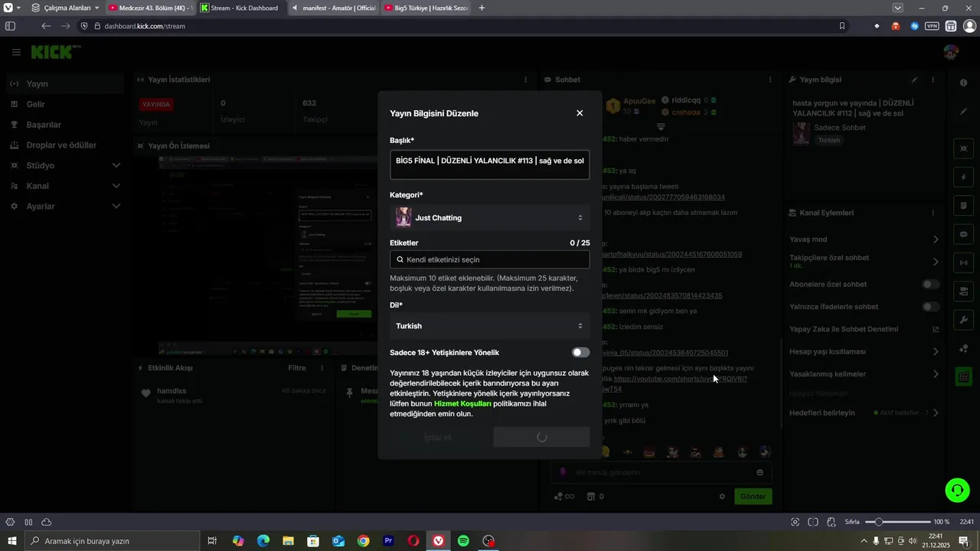Open Kanal Eylemleri options menu
The height and width of the screenshot is (551, 980).
click(x=933, y=213)
